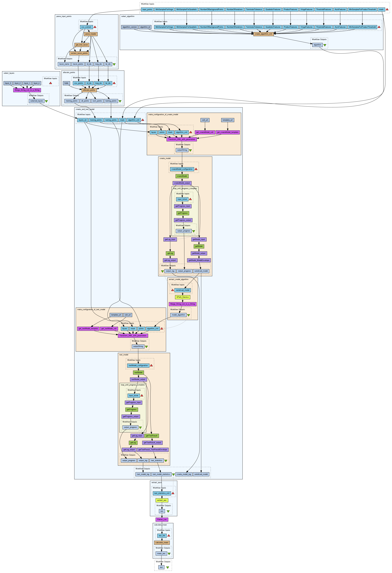Click red triangle beside createModel_configuration

[x=196, y=169]
